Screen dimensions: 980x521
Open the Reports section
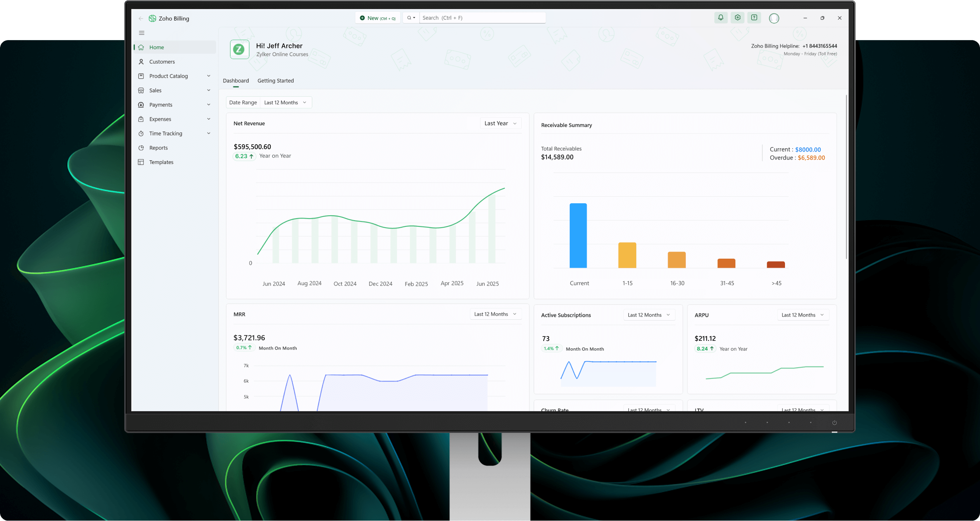click(158, 147)
